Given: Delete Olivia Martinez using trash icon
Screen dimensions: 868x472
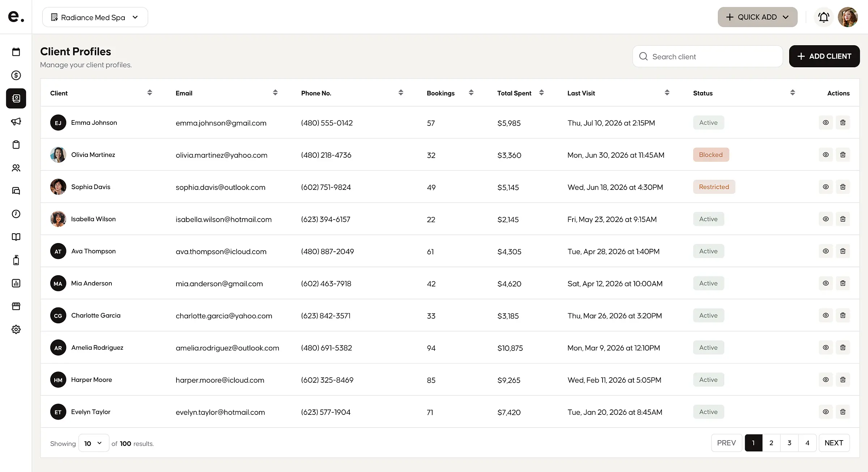Looking at the screenshot, I should 843,155.
